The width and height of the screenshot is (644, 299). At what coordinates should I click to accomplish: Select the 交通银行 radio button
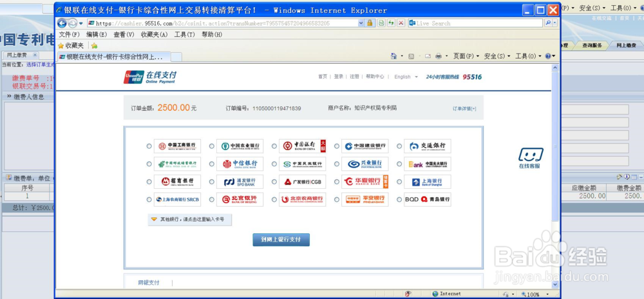[399, 146]
